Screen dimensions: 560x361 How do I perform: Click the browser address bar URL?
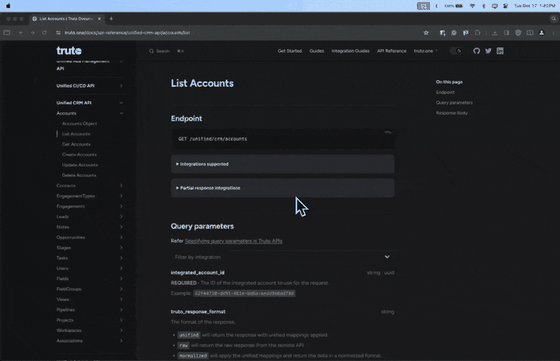coord(127,33)
